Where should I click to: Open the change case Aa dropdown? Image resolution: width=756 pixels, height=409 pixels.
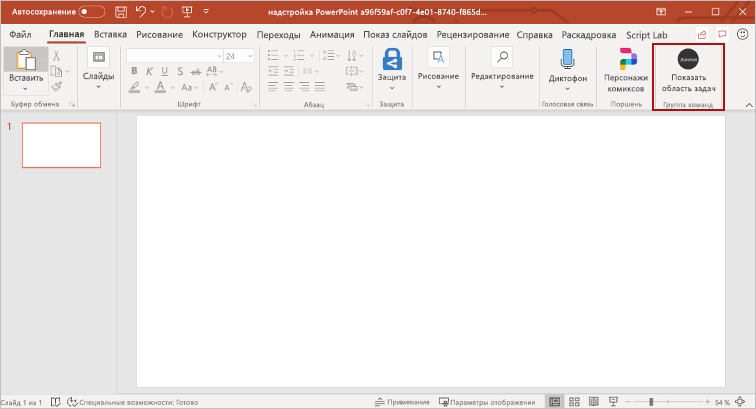tap(189, 87)
